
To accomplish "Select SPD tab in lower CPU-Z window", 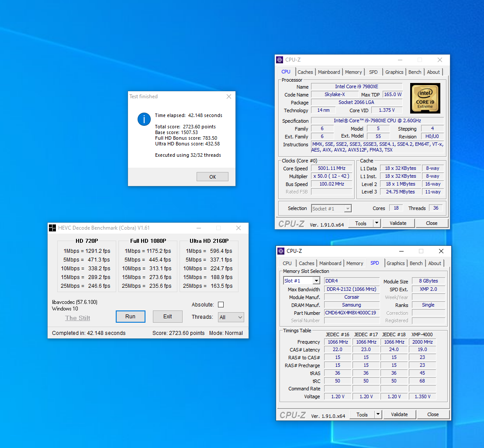I will point(375,263).
